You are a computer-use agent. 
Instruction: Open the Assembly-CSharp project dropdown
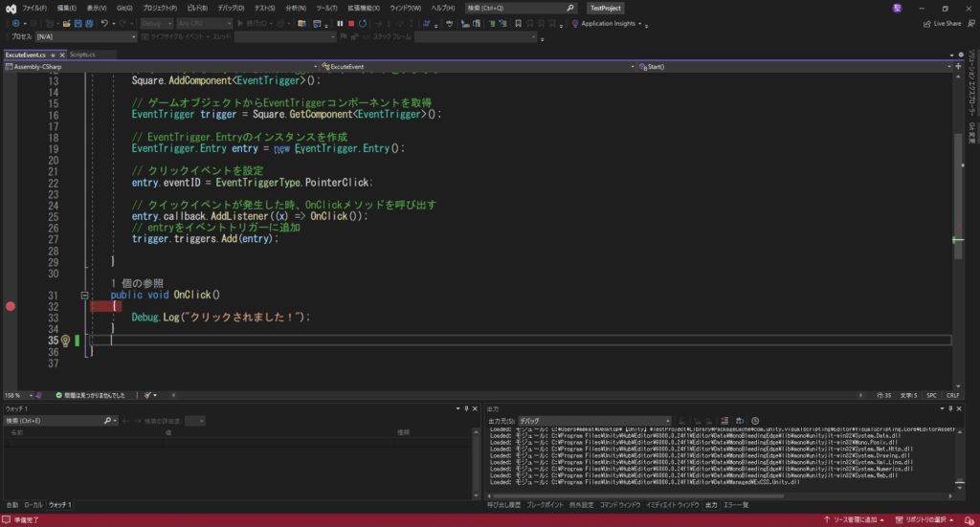[x=161, y=66]
